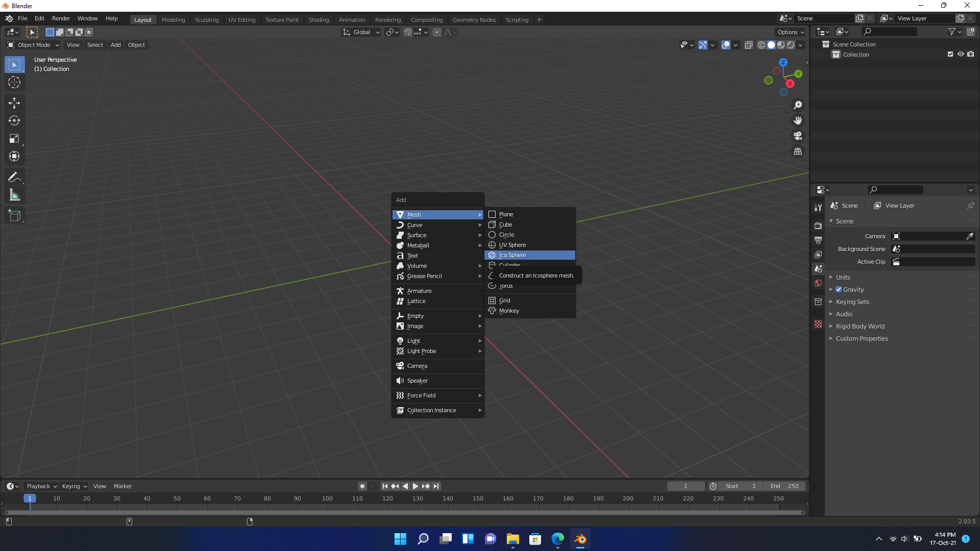Open Global transform orientation dropdown
Viewport: 980px width, 551px height.
pos(361,32)
